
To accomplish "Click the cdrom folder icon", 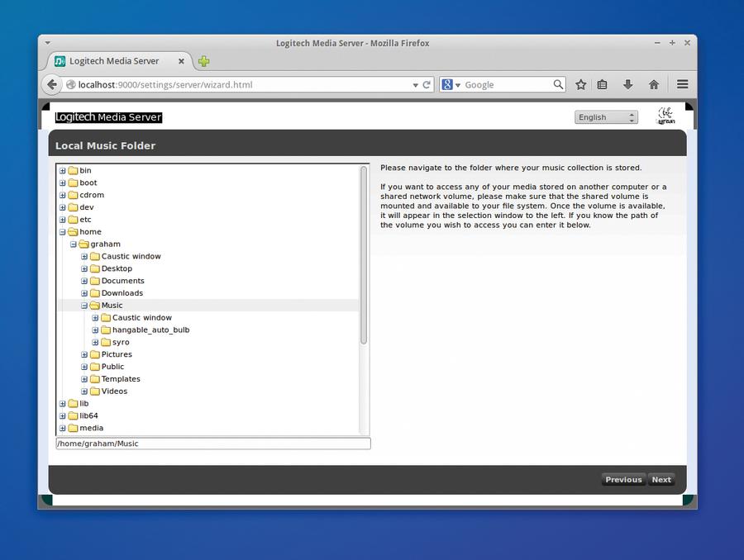I will pyautogui.click(x=73, y=195).
